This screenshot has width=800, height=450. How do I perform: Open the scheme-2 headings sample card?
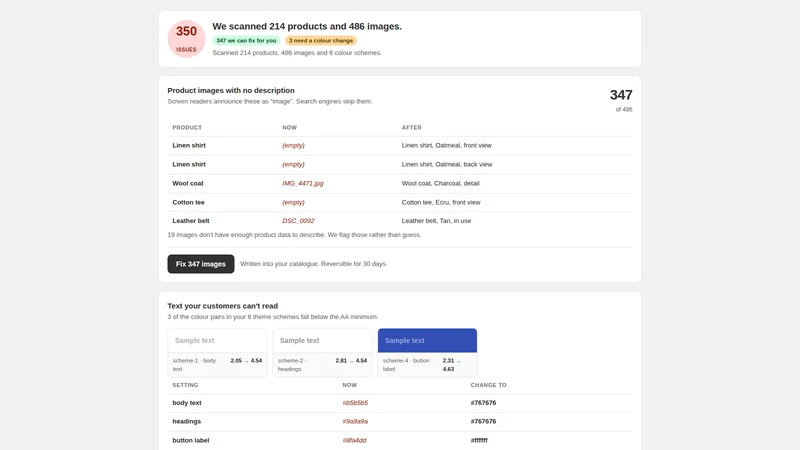(322, 353)
